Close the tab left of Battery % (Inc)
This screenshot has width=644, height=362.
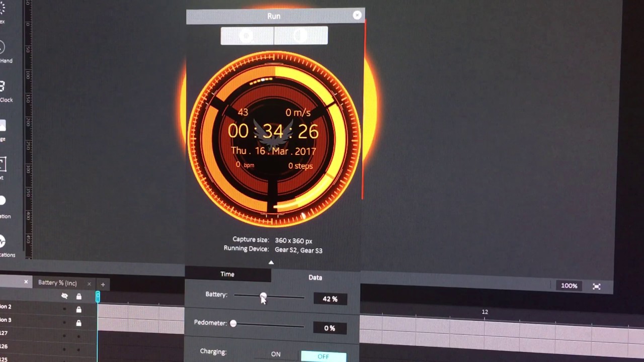26,282
